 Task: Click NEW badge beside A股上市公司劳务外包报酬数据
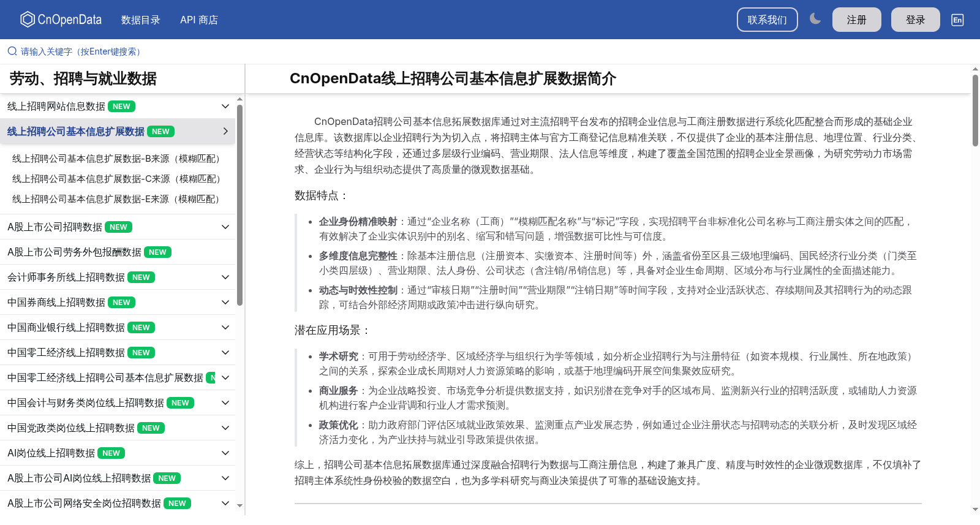(x=157, y=252)
